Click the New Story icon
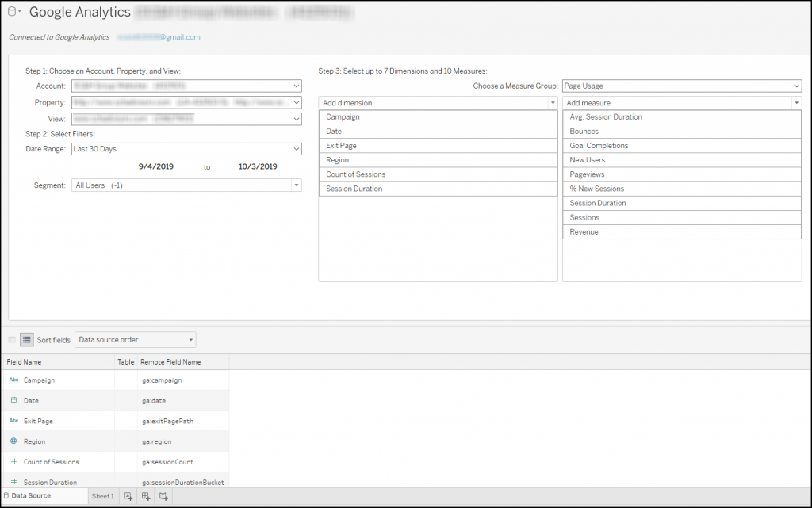The height and width of the screenshot is (508, 812). pyautogui.click(x=163, y=497)
